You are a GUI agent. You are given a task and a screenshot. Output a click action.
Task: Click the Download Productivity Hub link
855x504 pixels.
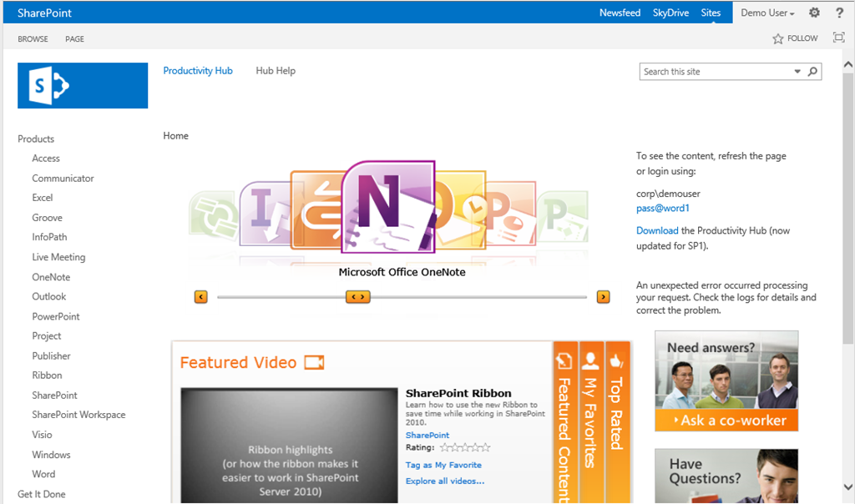656,230
